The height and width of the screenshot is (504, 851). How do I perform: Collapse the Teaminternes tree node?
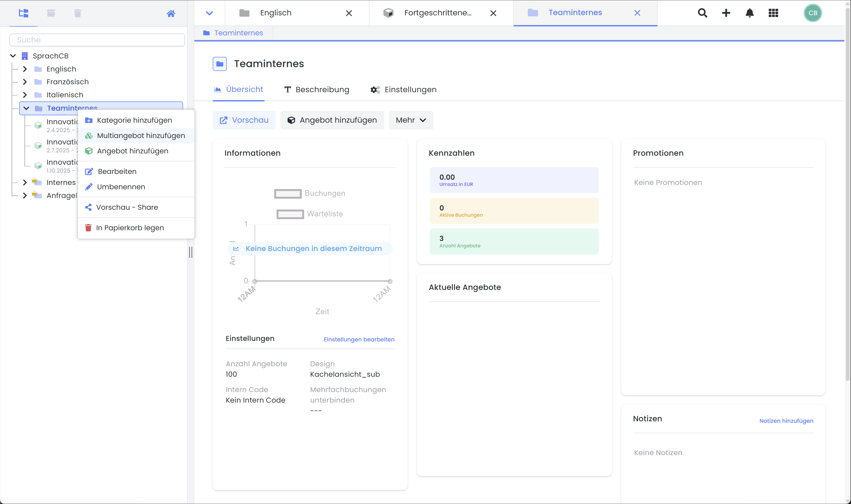click(26, 108)
